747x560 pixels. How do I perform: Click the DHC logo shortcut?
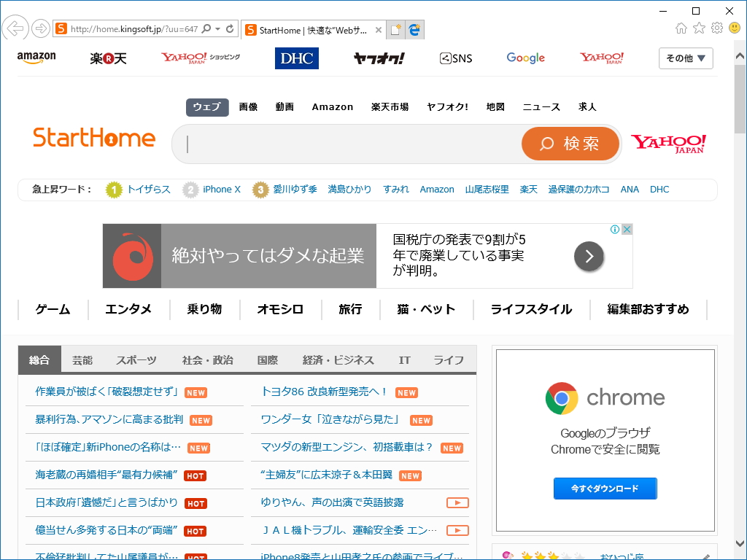click(x=296, y=57)
